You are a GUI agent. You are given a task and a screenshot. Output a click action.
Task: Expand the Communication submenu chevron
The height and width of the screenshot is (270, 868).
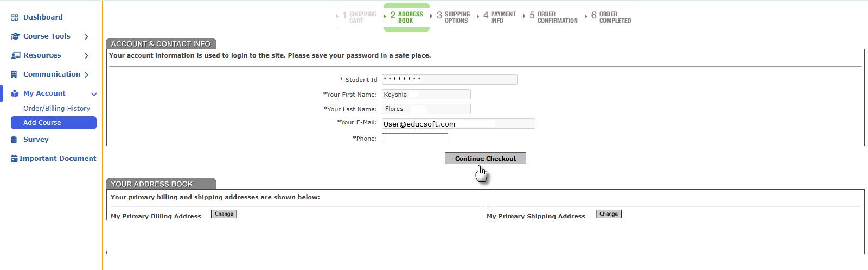[86, 74]
